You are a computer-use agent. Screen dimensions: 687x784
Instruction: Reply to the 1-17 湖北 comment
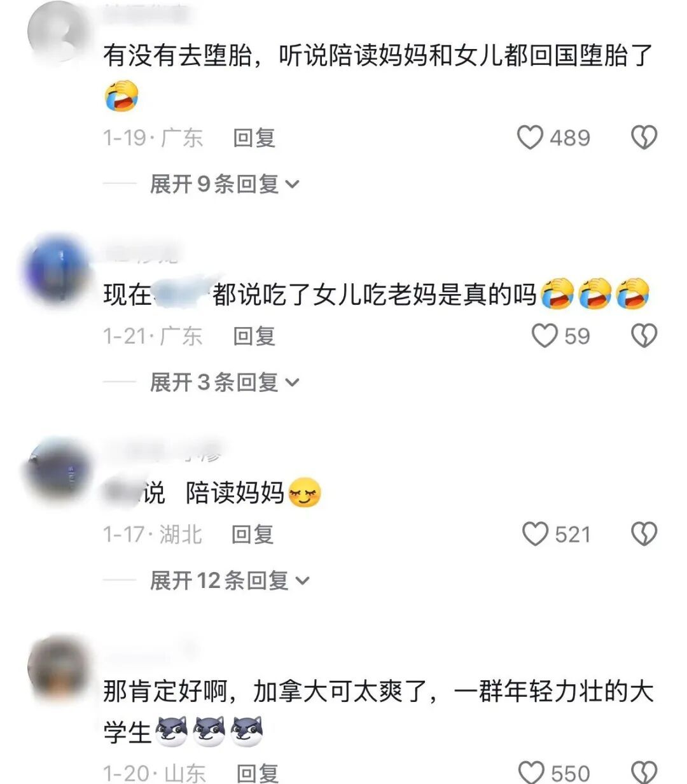(253, 534)
